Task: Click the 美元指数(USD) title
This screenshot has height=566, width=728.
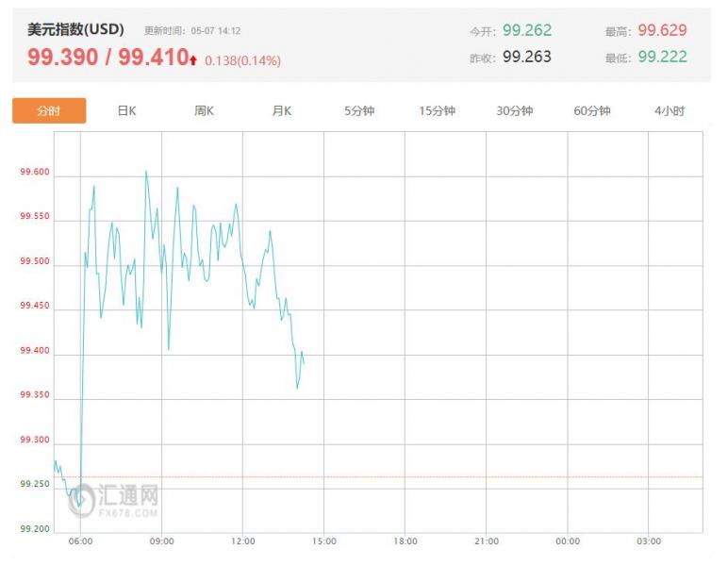Action: 75,30
